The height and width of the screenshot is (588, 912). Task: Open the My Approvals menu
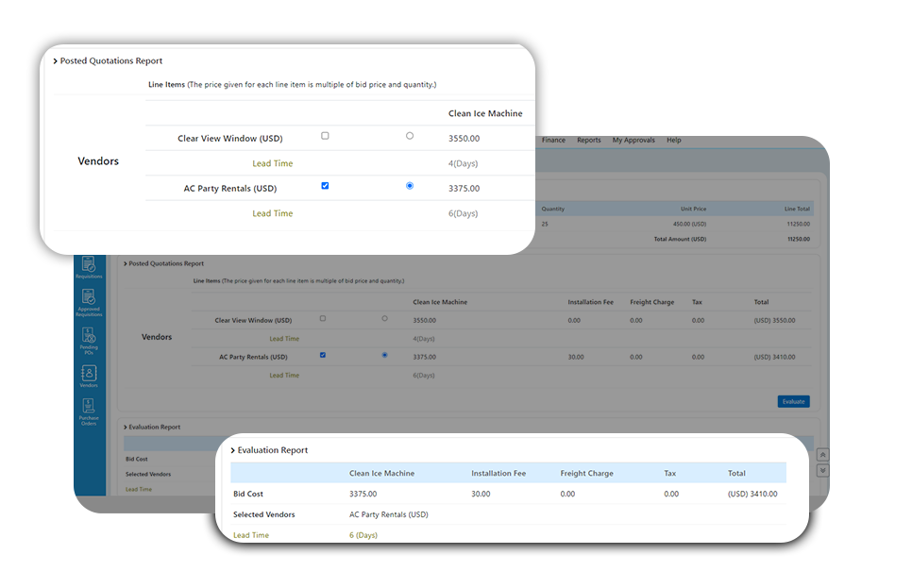[633, 140]
